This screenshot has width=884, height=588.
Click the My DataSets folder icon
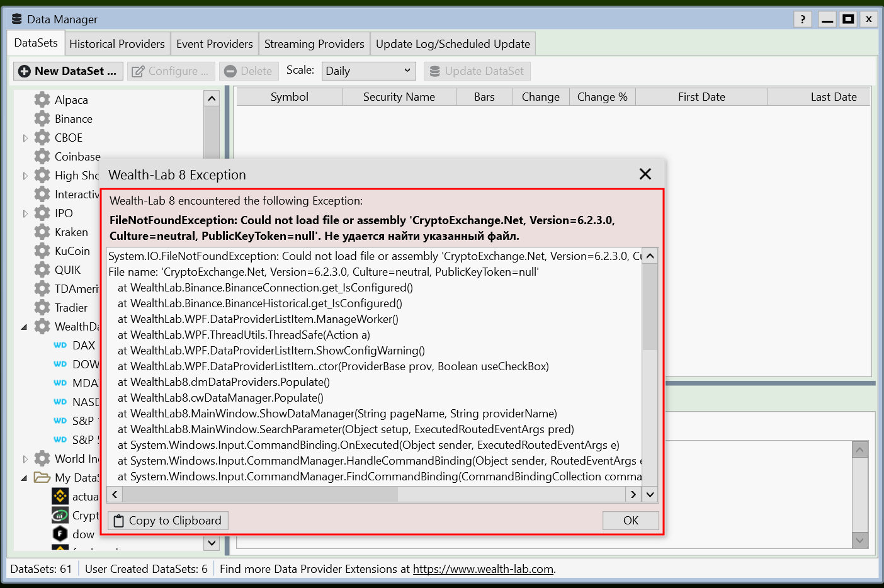(x=42, y=477)
